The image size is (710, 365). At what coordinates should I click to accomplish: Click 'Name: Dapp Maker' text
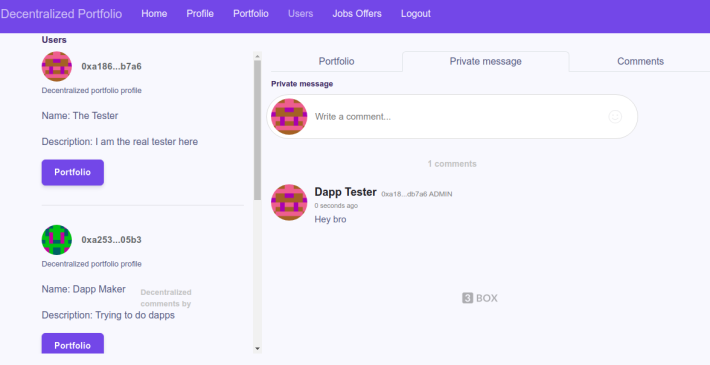pyautogui.click(x=83, y=289)
